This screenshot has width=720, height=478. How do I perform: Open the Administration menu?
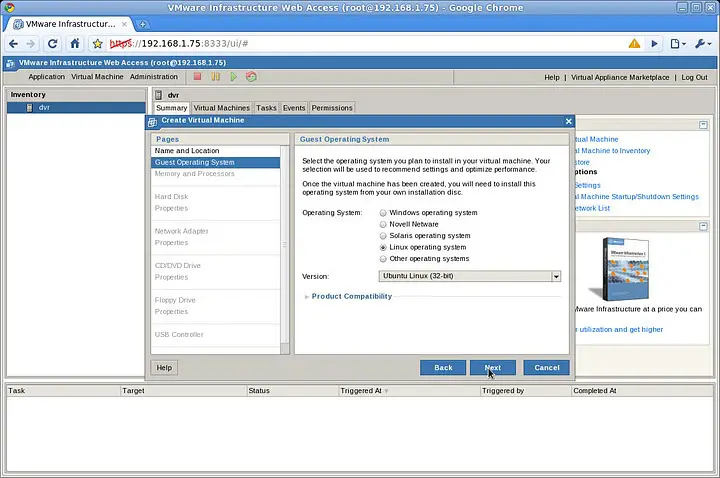coord(154,77)
